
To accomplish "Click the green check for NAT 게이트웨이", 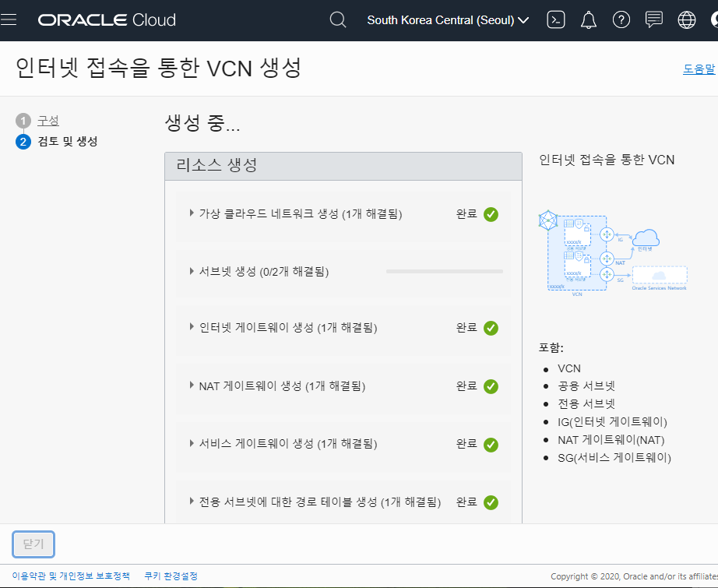I will (x=491, y=386).
